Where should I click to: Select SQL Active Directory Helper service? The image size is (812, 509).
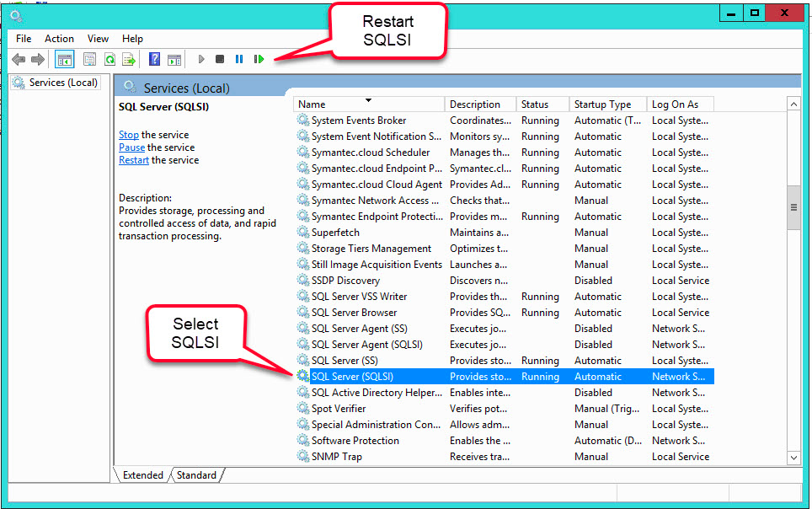(x=505, y=393)
